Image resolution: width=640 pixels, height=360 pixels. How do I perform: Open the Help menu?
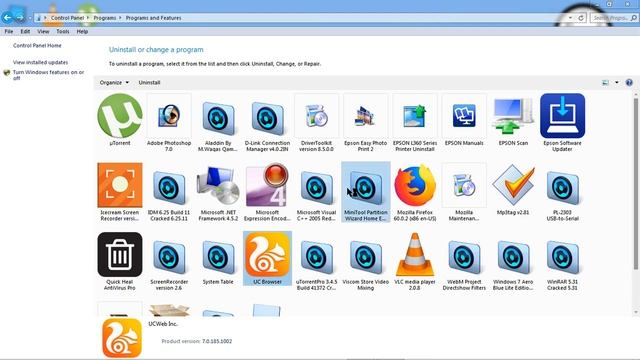point(82,31)
